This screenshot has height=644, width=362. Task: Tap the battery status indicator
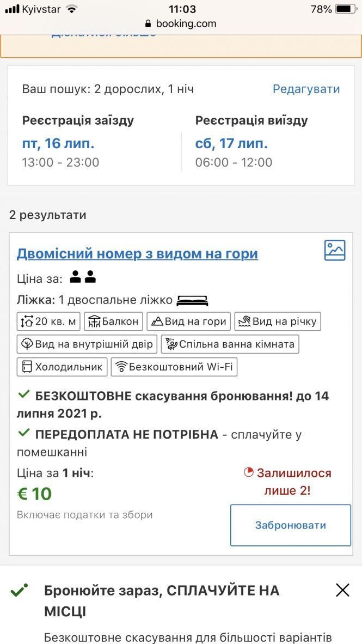[346, 9]
